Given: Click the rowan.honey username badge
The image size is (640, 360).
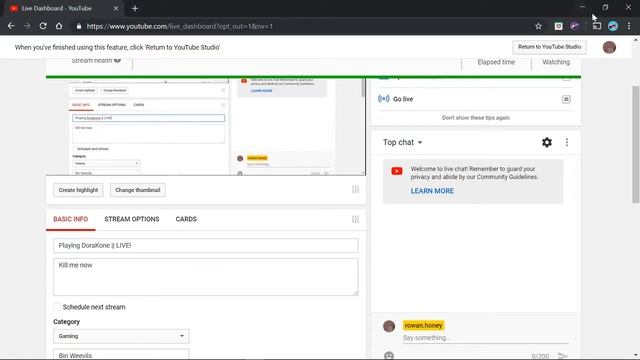Looking at the screenshot, I should pyautogui.click(x=423, y=325).
